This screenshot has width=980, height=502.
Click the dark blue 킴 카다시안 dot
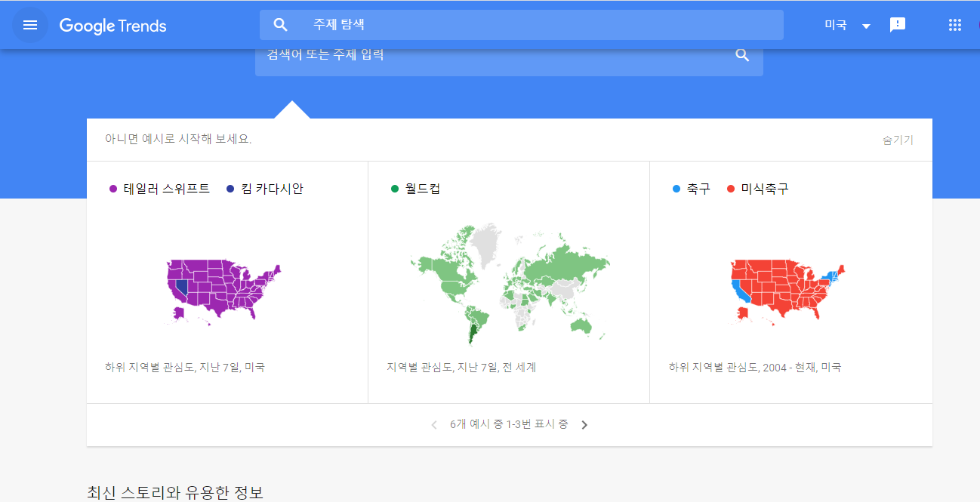tap(230, 189)
